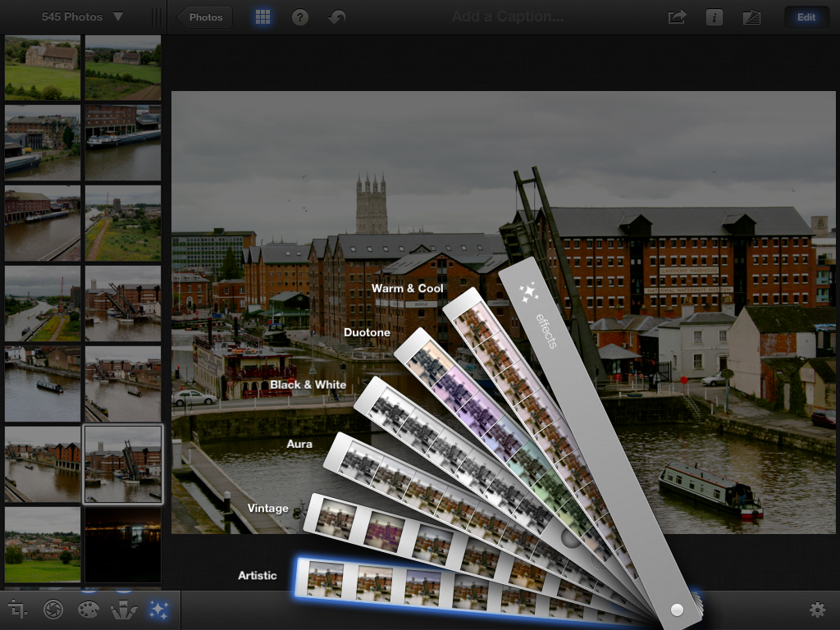Select the Color palette tool
The width and height of the screenshot is (840, 630).
[89, 609]
